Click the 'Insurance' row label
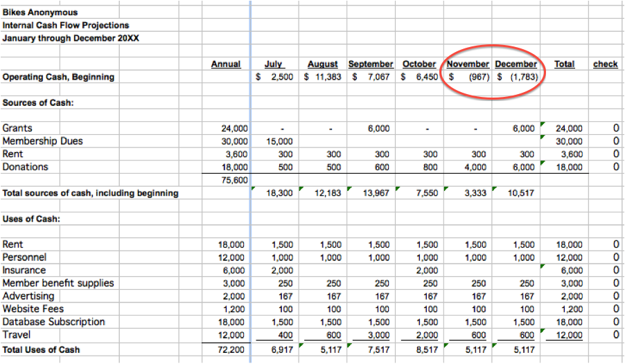The height and width of the screenshot is (364, 625). pos(24,270)
